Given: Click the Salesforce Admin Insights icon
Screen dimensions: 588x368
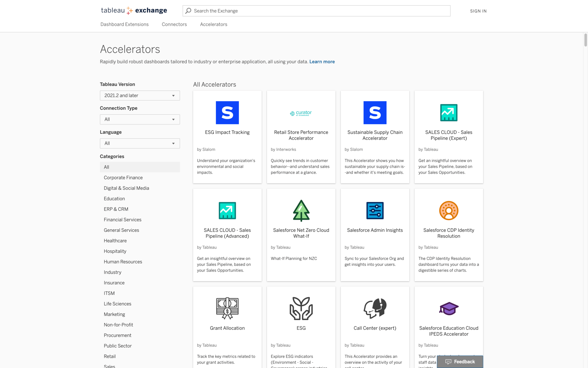Looking at the screenshot, I should 375,211.
